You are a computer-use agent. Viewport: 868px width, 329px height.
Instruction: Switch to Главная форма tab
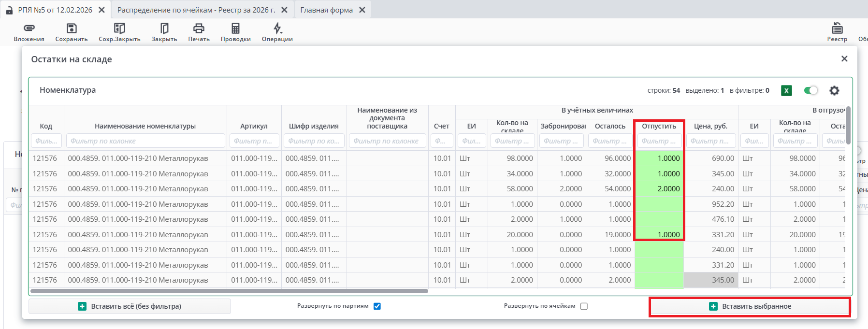(326, 10)
